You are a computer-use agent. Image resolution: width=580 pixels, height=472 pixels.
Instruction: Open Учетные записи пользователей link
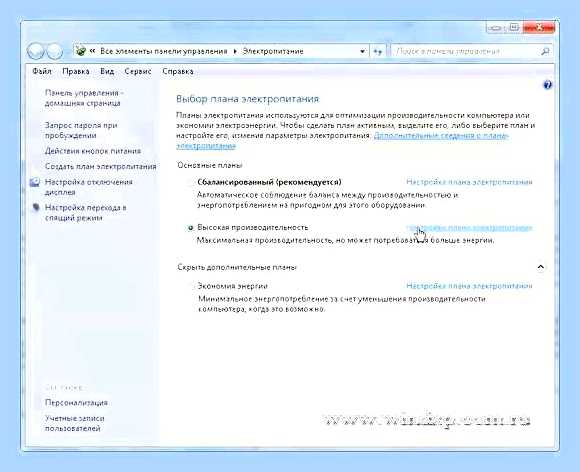coord(74,423)
